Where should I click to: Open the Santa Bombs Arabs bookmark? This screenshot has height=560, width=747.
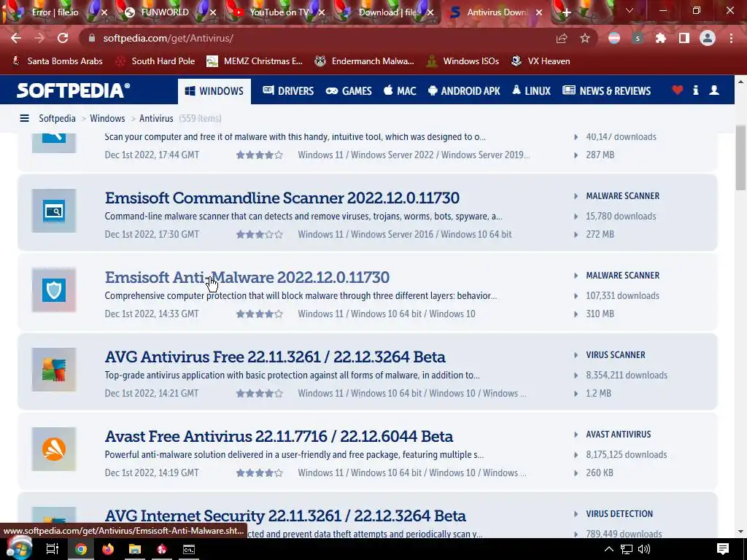(x=57, y=61)
